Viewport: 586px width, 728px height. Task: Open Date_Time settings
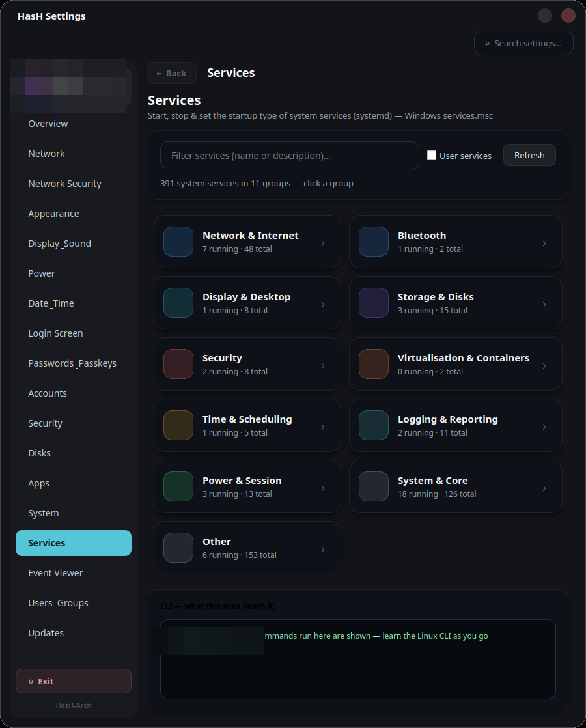74,303
